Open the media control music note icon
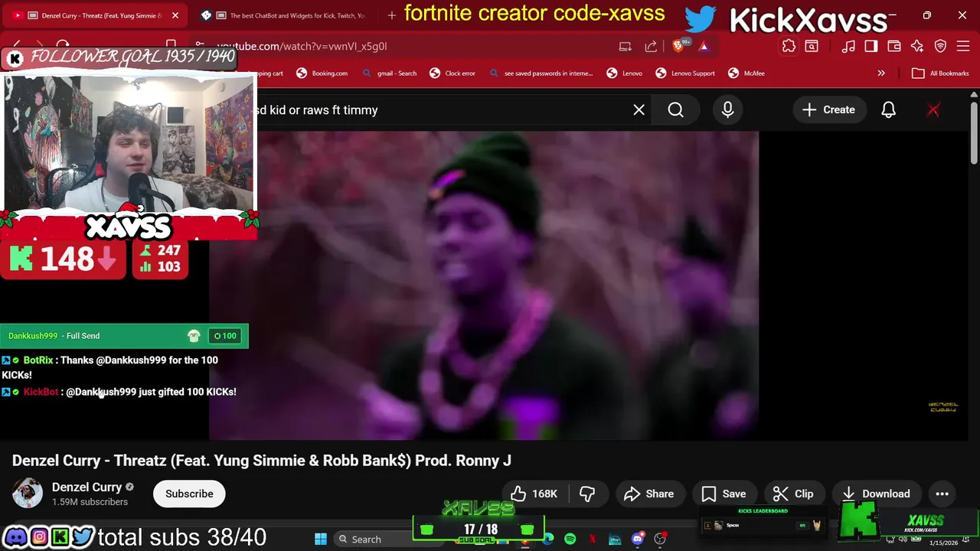 pyautogui.click(x=848, y=46)
